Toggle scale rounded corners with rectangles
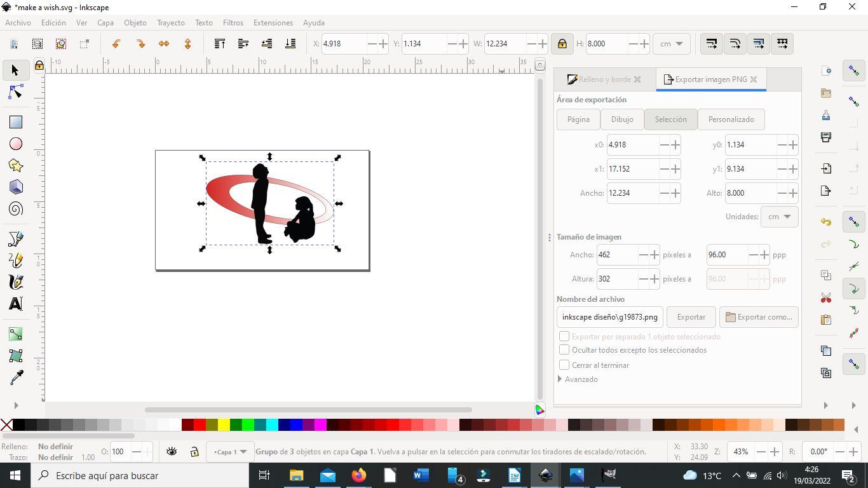 coord(735,44)
